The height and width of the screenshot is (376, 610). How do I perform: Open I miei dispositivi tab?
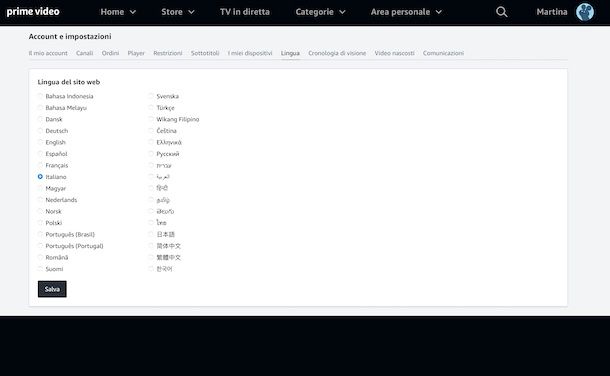pos(250,53)
